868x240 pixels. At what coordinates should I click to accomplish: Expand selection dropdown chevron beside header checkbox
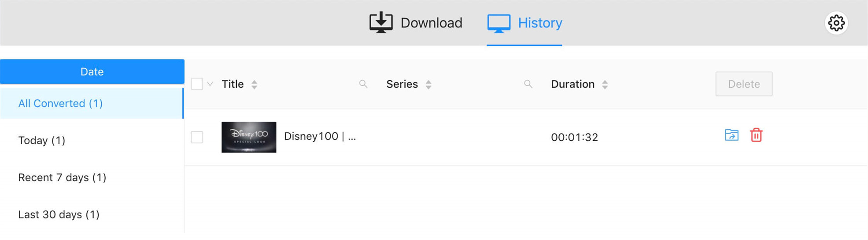[210, 84]
